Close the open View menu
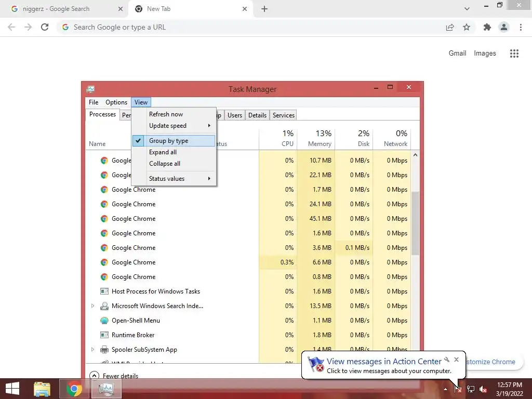The image size is (532, 399). click(141, 102)
